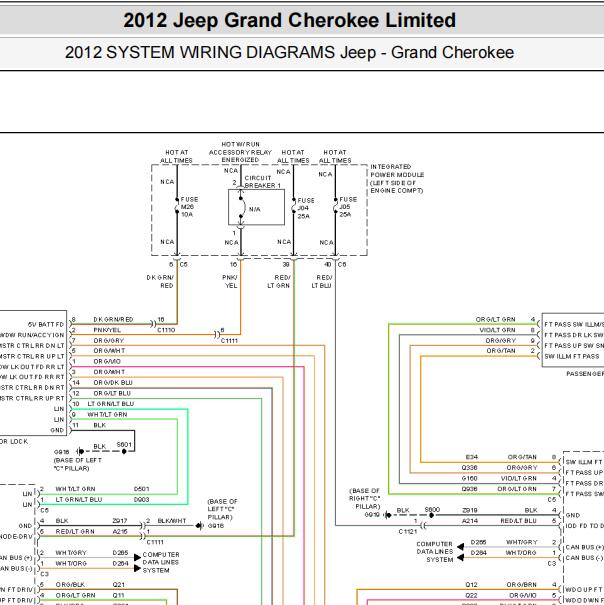
Task: Select the "FUSE J04 25A" label
Action: pos(306,208)
